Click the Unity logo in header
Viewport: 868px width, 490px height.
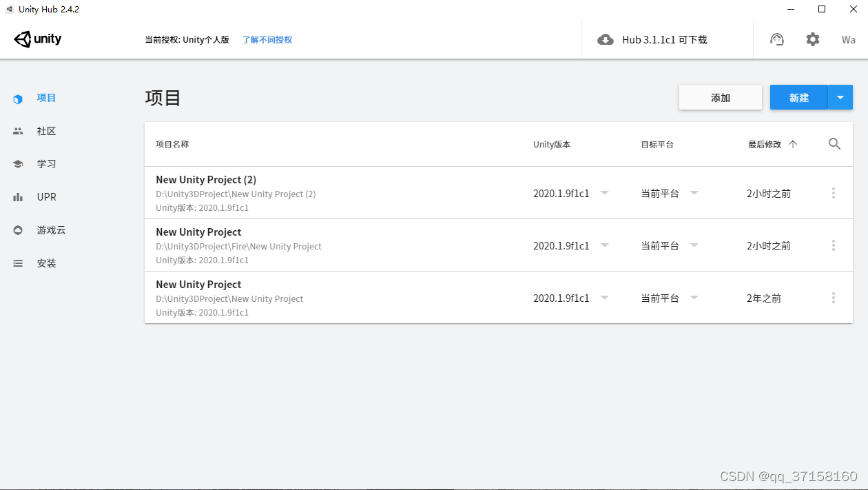tap(38, 39)
